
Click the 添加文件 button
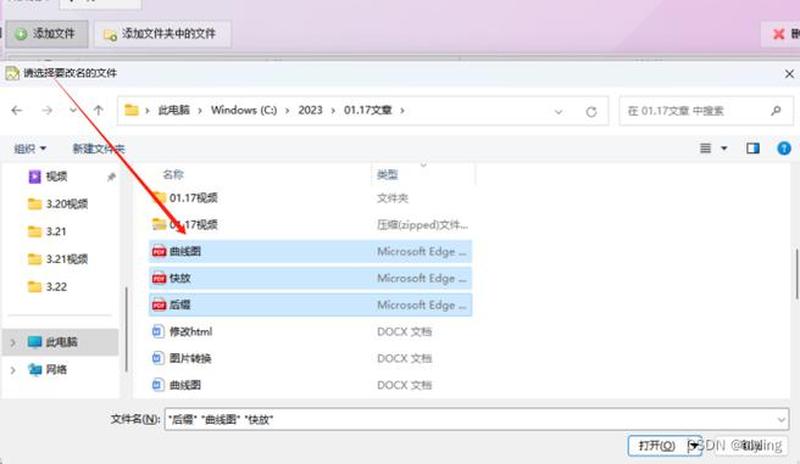click(46, 34)
